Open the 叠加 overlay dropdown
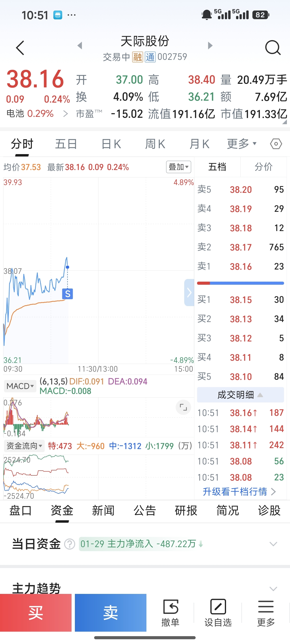 [x=179, y=167]
